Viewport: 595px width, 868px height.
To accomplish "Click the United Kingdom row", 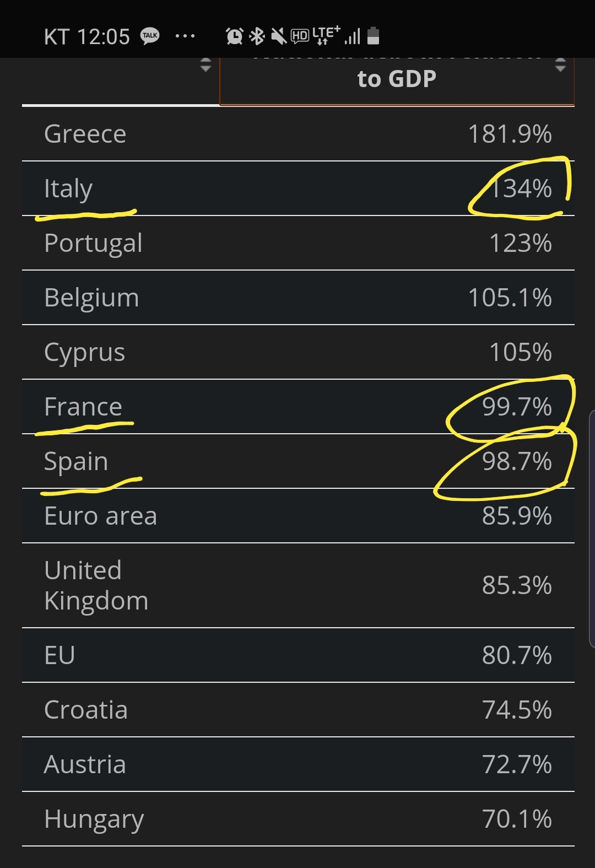I will pyautogui.click(x=298, y=585).
